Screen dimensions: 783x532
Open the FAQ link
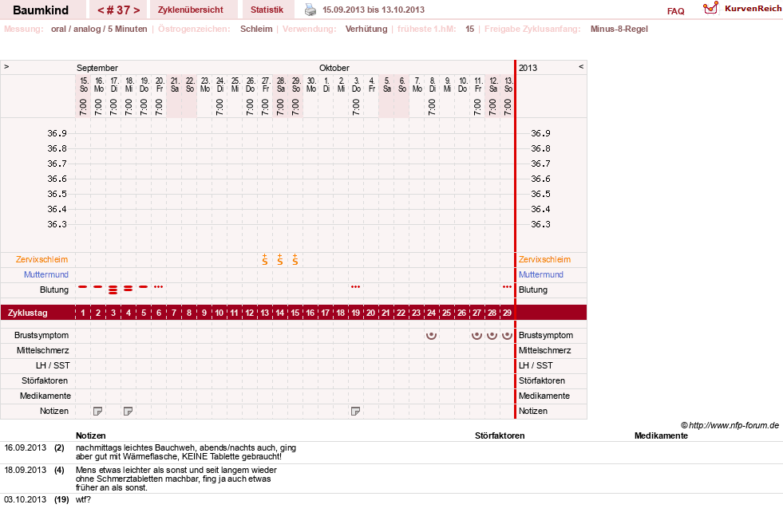pyautogui.click(x=675, y=11)
